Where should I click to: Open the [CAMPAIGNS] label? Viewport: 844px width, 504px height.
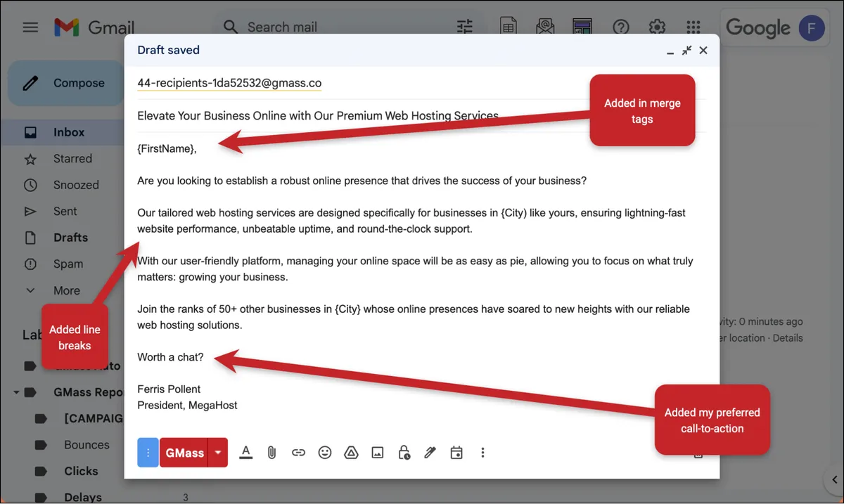pos(93,418)
